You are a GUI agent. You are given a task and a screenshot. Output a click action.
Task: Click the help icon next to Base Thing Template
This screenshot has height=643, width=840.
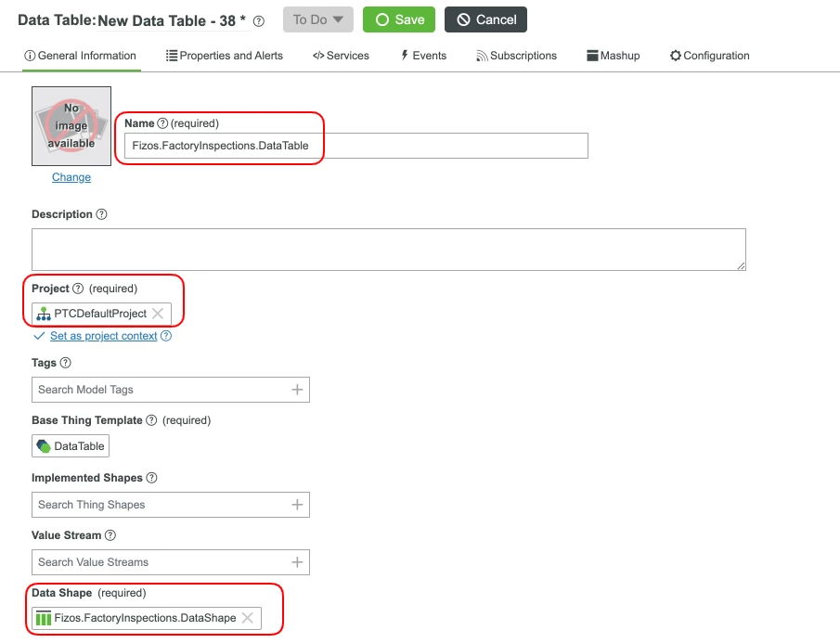pos(151,420)
